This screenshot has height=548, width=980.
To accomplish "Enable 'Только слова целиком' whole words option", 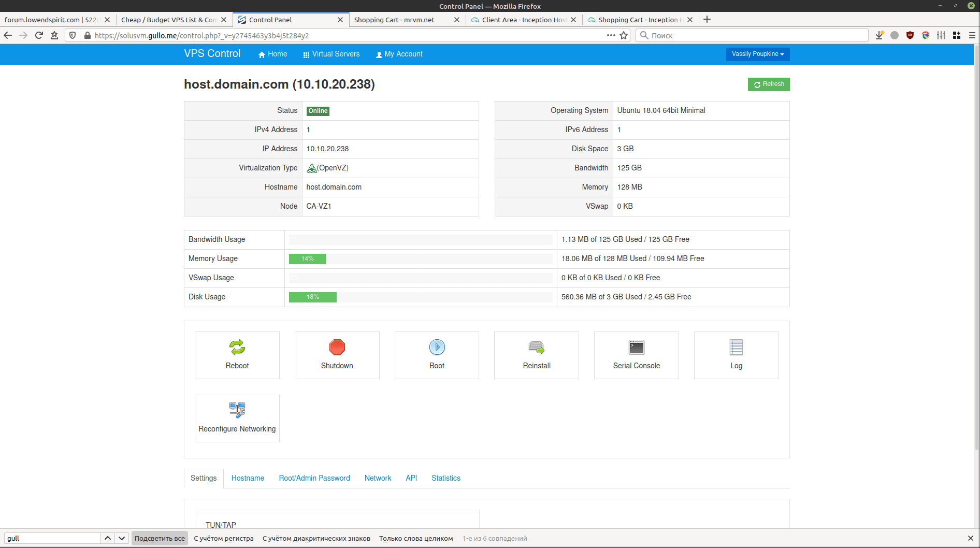I will pos(416,538).
